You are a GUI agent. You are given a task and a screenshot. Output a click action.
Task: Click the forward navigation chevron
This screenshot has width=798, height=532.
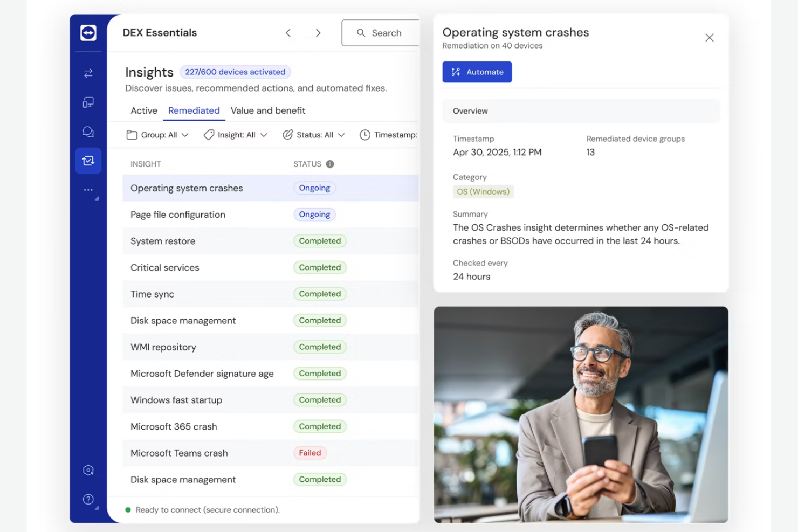[x=318, y=33]
